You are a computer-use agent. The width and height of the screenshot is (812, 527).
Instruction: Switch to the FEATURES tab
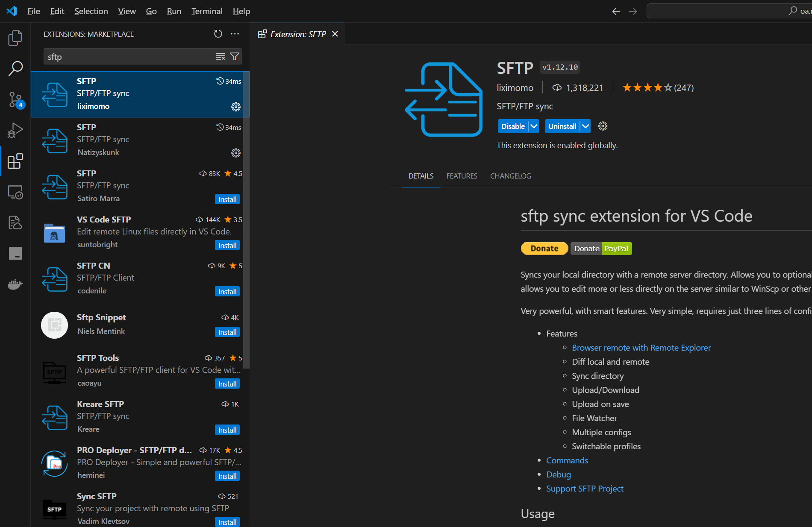click(462, 176)
